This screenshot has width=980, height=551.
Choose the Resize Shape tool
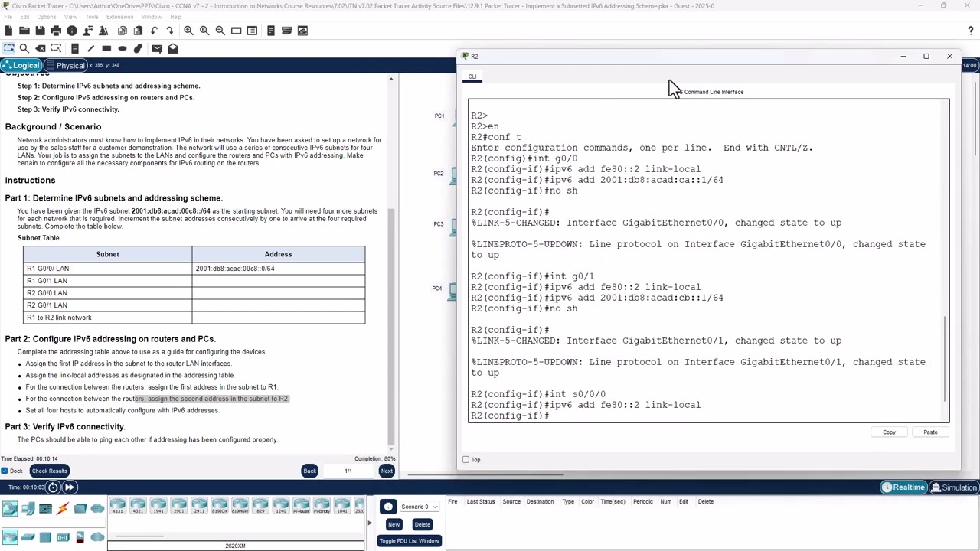coord(57,48)
